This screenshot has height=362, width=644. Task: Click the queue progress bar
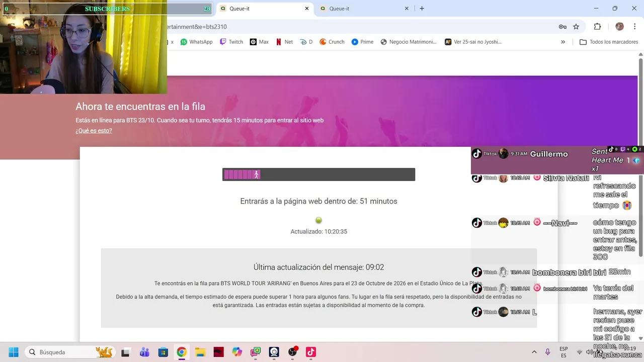[x=318, y=174]
